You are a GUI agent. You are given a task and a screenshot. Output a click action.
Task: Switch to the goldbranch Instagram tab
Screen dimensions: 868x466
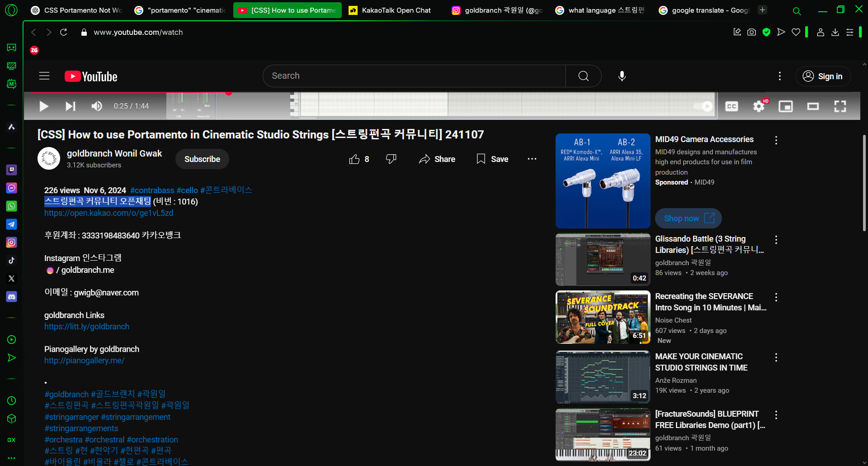coord(498,10)
